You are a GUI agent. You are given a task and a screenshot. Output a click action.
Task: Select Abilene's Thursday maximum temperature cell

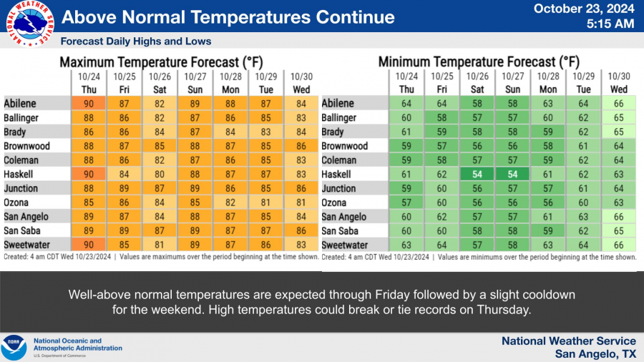point(89,103)
